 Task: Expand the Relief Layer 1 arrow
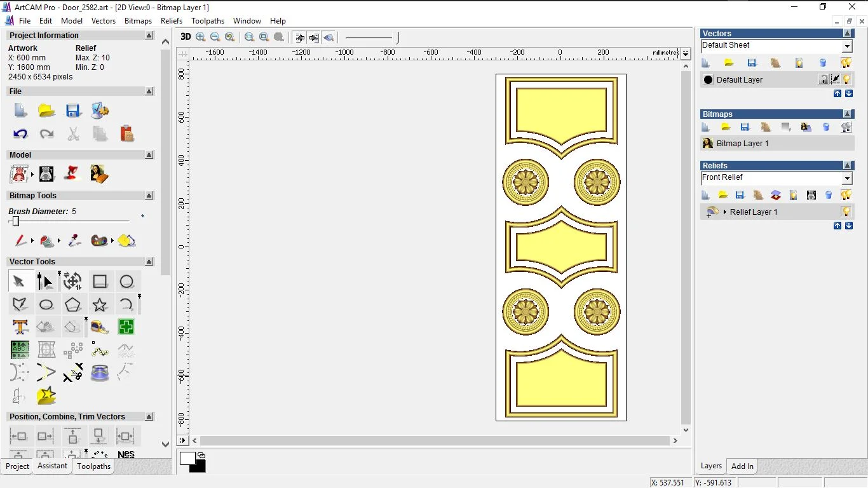(724, 212)
